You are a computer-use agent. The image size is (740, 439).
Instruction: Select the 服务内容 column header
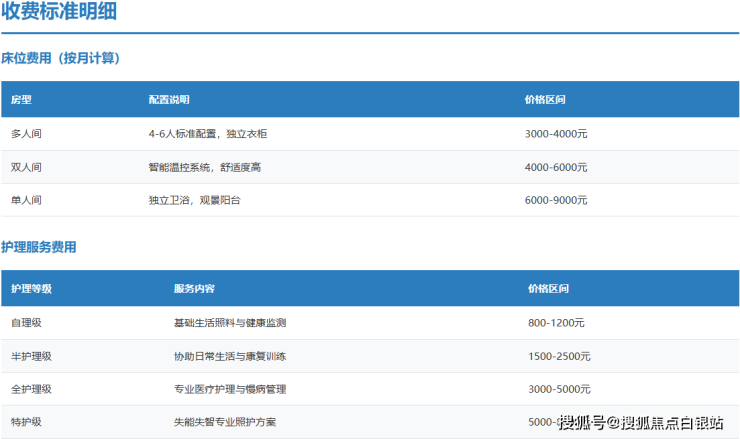point(193,289)
